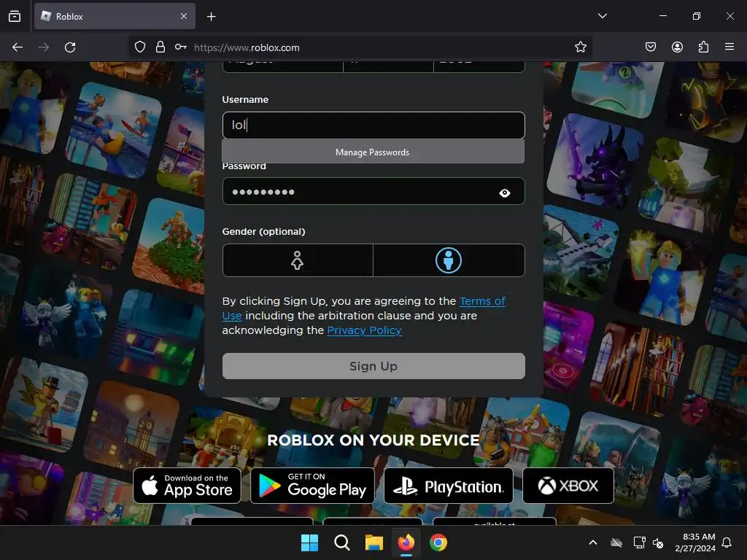Open the birthday day dropdown
The height and width of the screenshot is (560, 747).
(388, 66)
